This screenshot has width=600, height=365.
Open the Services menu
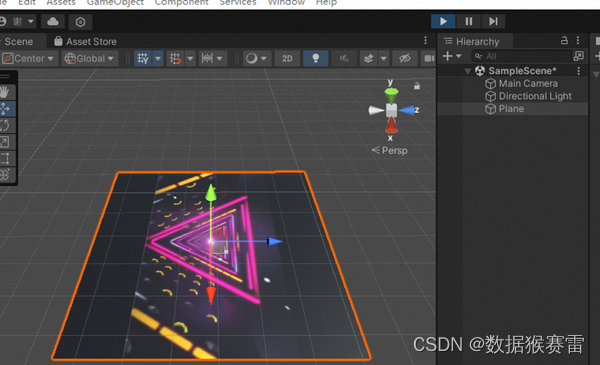coord(238,3)
